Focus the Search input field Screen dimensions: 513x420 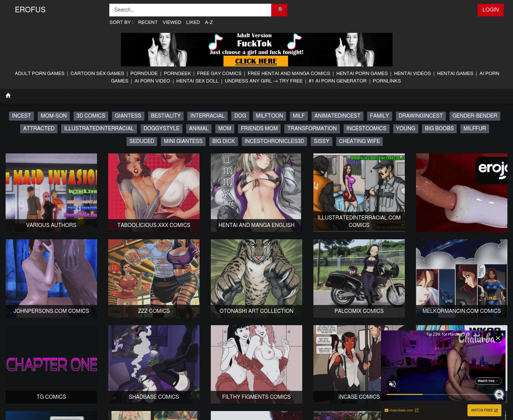190,10
